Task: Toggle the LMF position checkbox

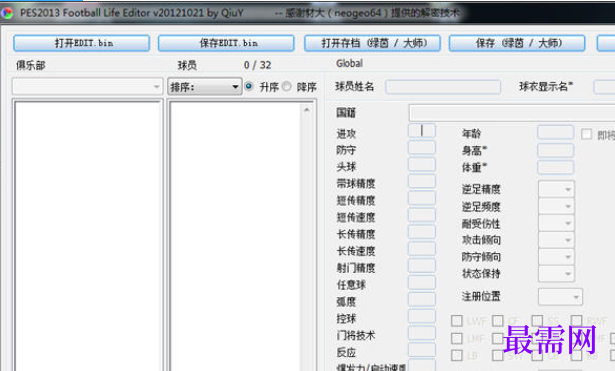Action: [457, 338]
